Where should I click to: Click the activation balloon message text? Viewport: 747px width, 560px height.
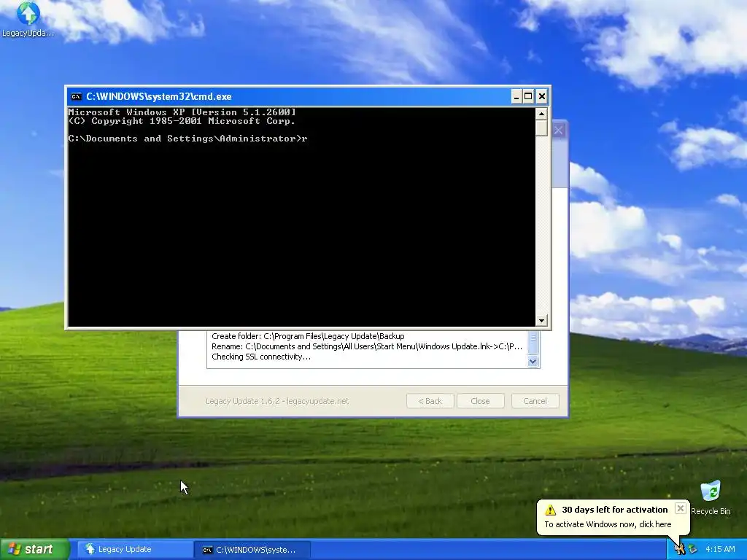608,524
